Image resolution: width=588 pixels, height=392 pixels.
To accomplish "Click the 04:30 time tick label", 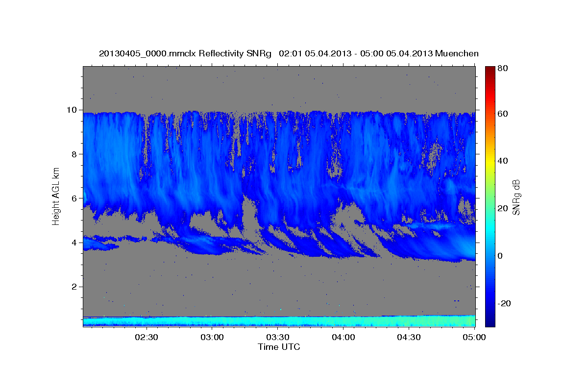I will coord(409,337).
